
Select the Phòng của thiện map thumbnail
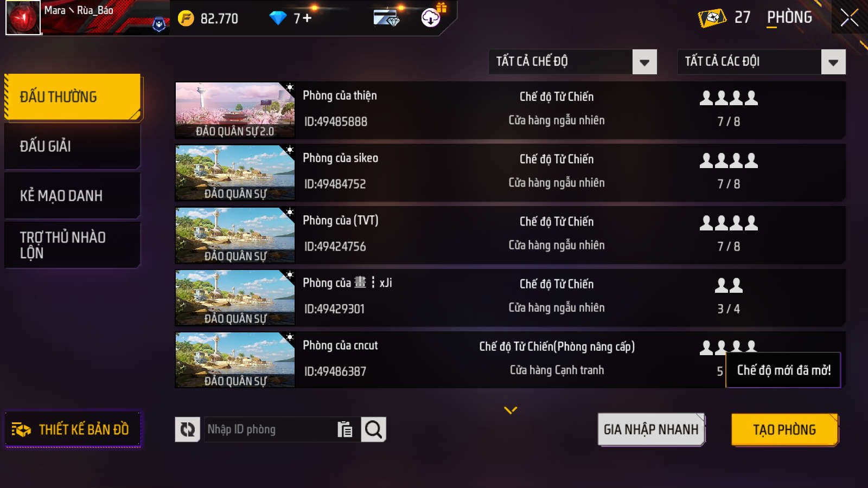coord(235,110)
